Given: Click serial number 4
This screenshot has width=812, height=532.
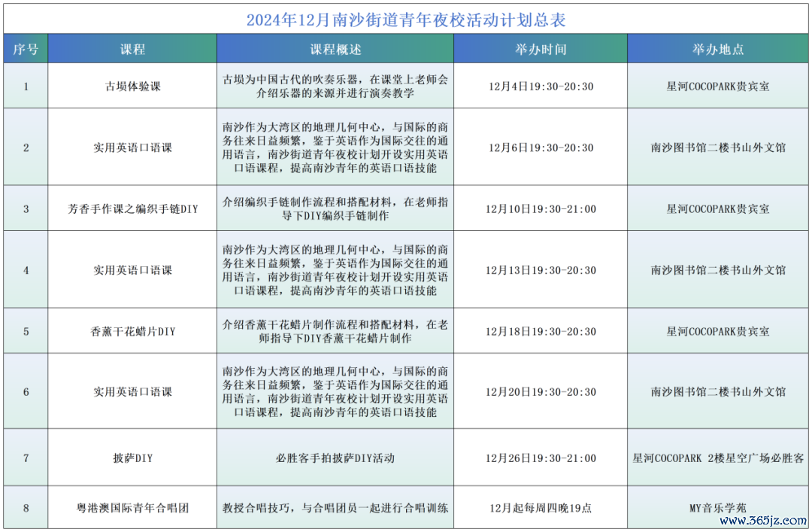Looking at the screenshot, I should (x=26, y=269).
